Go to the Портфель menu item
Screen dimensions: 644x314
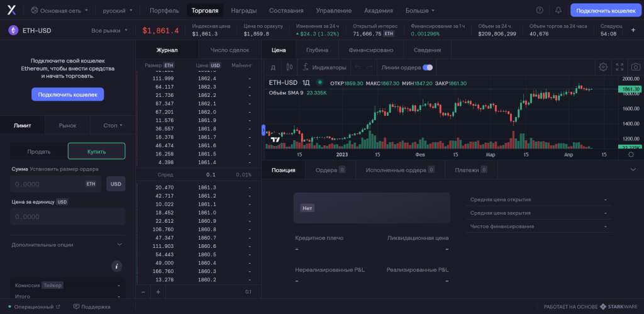pyautogui.click(x=164, y=11)
